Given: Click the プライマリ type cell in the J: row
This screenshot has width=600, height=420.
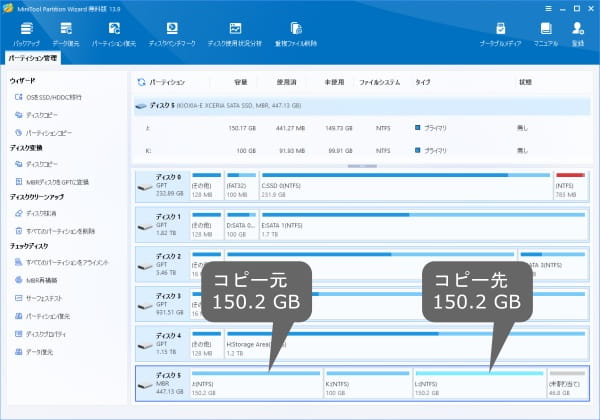Looking at the screenshot, I should pyautogui.click(x=431, y=128).
